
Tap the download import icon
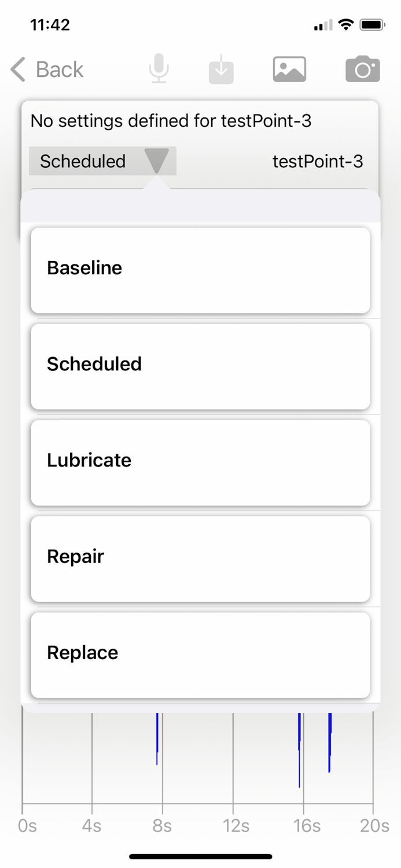[221, 68]
